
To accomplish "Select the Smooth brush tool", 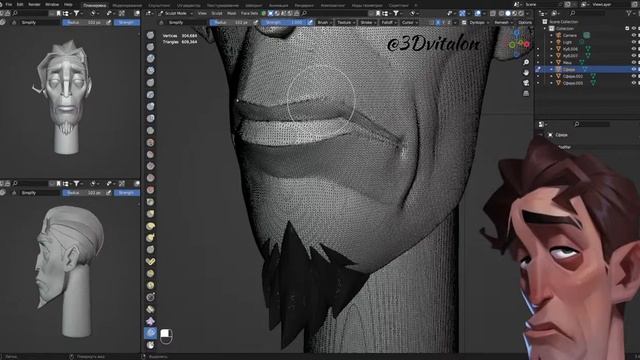I will [150, 142].
